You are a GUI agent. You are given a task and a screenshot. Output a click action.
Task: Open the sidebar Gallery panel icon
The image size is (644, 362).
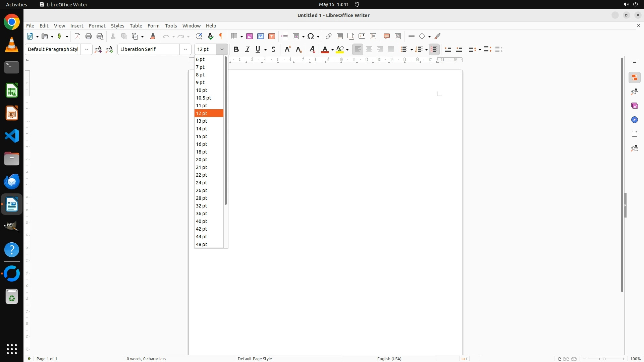634,106
